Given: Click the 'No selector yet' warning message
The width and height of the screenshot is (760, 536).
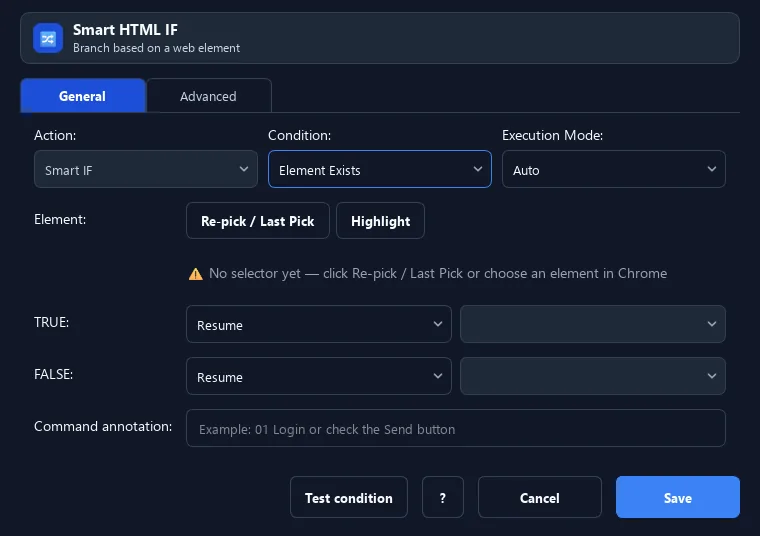Looking at the screenshot, I should point(438,274).
